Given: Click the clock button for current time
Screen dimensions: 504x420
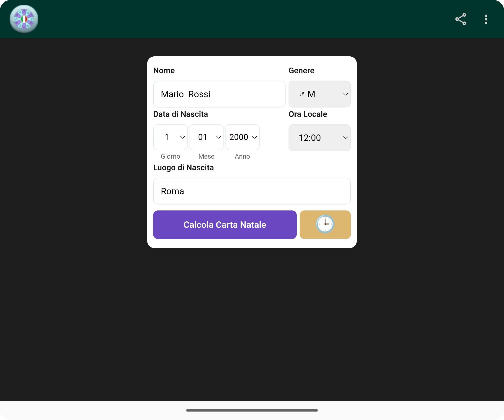Looking at the screenshot, I should (325, 225).
